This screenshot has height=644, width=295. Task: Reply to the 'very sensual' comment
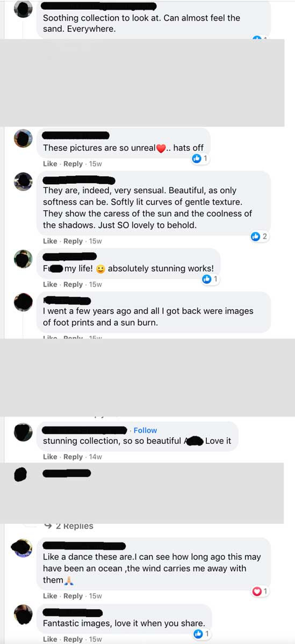click(73, 241)
